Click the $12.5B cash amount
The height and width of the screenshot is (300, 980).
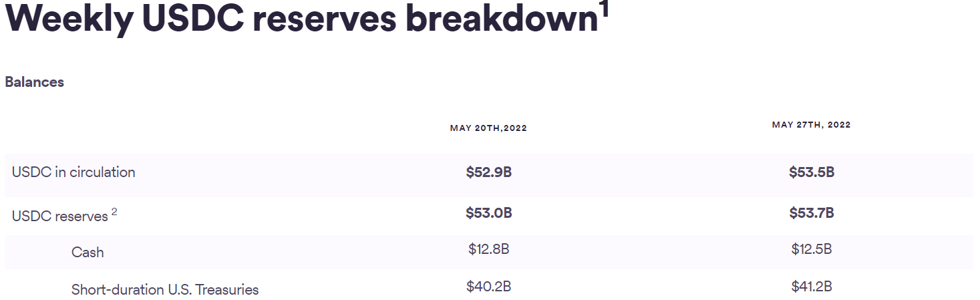click(811, 250)
